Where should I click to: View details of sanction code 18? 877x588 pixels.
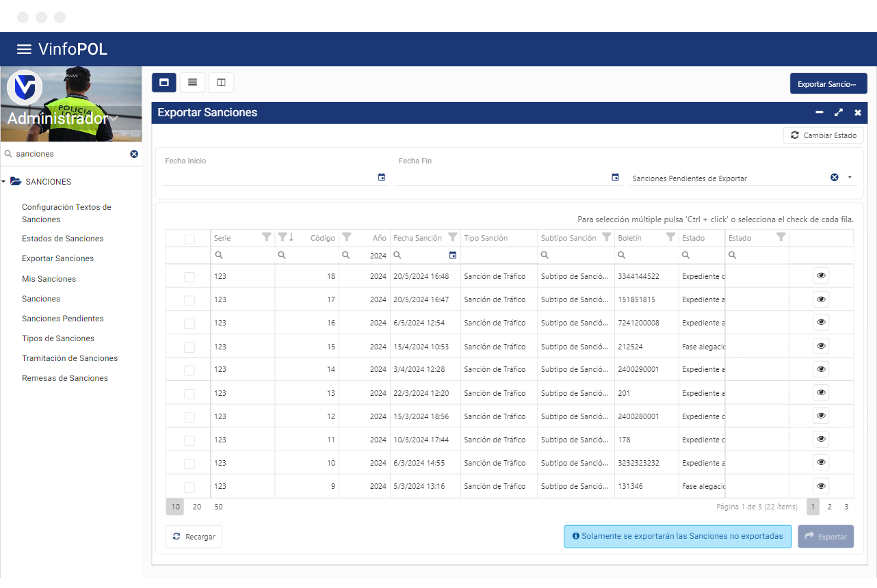821,276
